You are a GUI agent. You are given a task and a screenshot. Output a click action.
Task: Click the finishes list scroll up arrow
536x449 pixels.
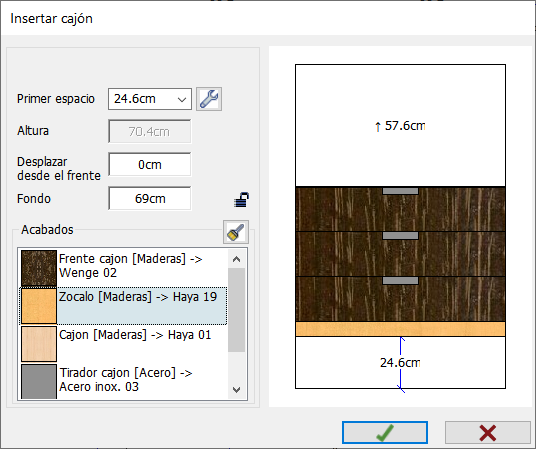pos(236,259)
